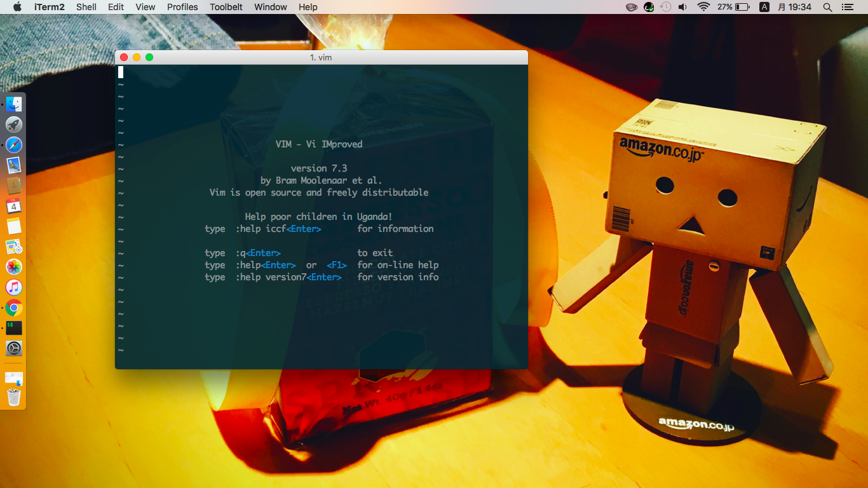
Task: Open Safari from the Dock
Action: pyautogui.click(x=14, y=145)
